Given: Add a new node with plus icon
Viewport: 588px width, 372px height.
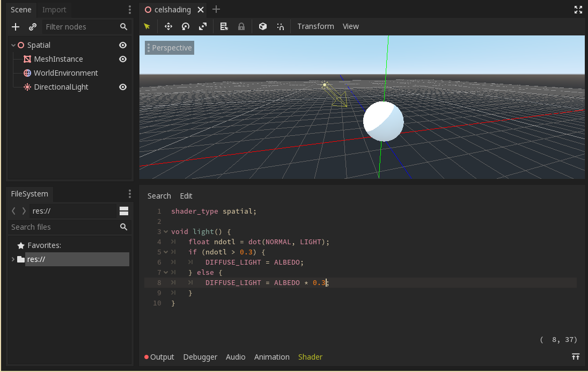Looking at the screenshot, I should [16, 27].
